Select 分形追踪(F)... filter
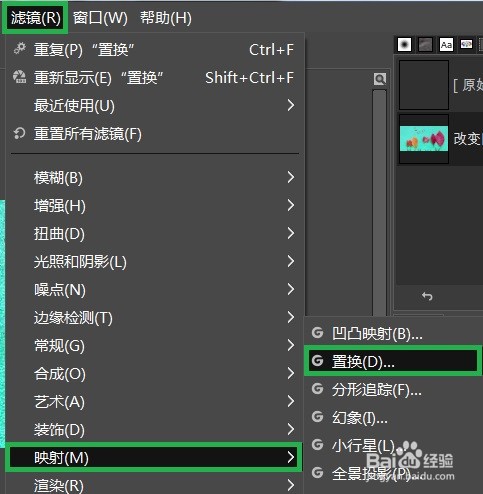 tap(393, 389)
